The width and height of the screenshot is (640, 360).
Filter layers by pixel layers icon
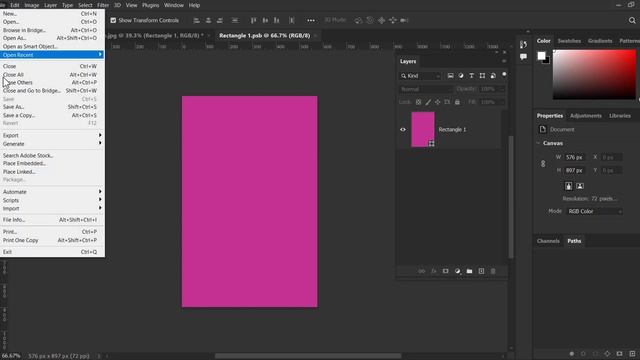(450, 76)
